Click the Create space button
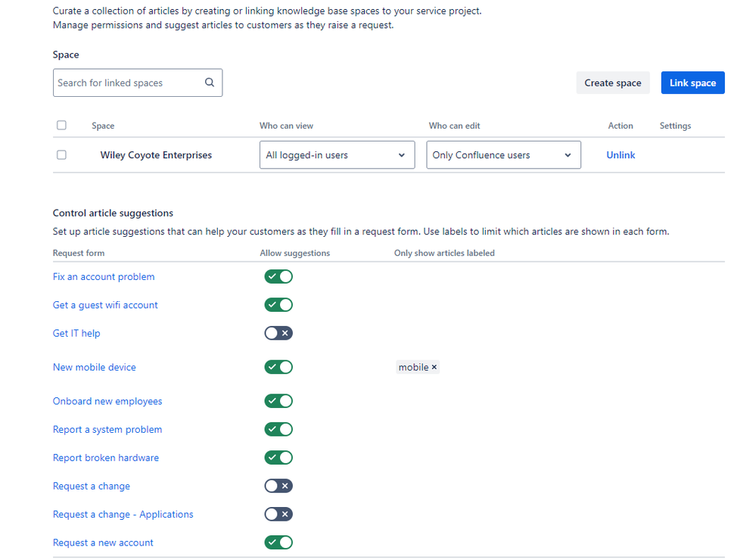 tap(612, 83)
